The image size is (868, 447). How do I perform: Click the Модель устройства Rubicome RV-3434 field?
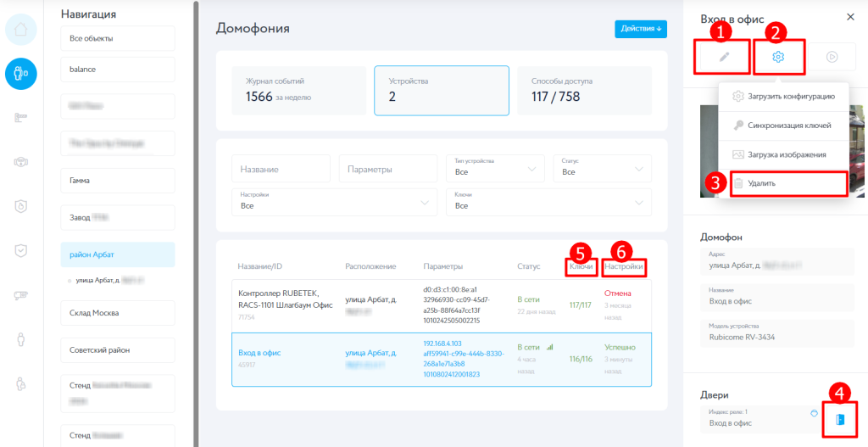tap(778, 332)
